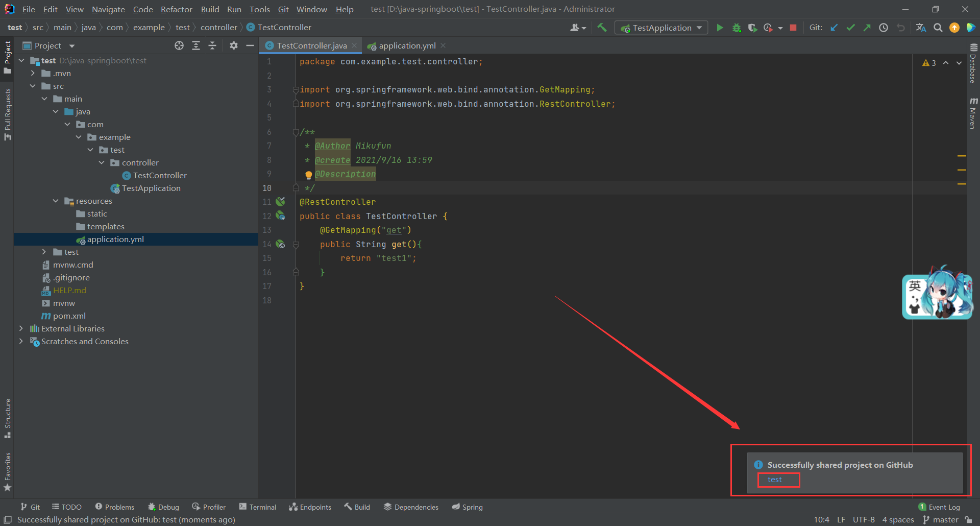Start debugging with the bug icon

point(737,28)
